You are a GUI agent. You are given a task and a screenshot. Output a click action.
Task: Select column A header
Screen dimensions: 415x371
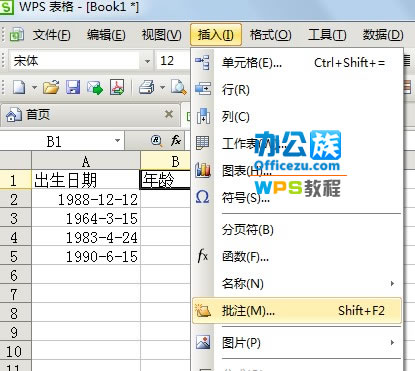[x=86, y=161]
